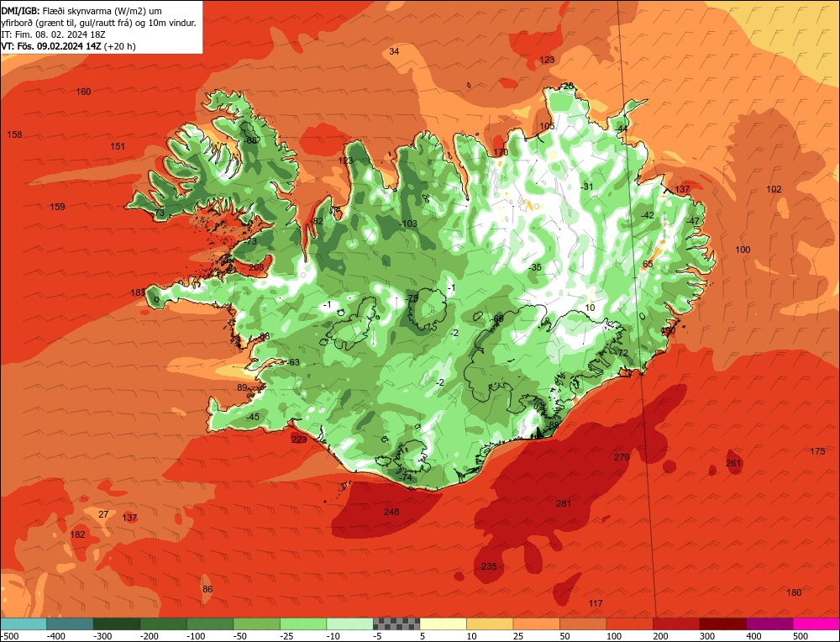The image size is (840, 642).
Task: Select the checkered legend swatch between -5 and 5
Action: pyautogui.click(x=396, y=624)
